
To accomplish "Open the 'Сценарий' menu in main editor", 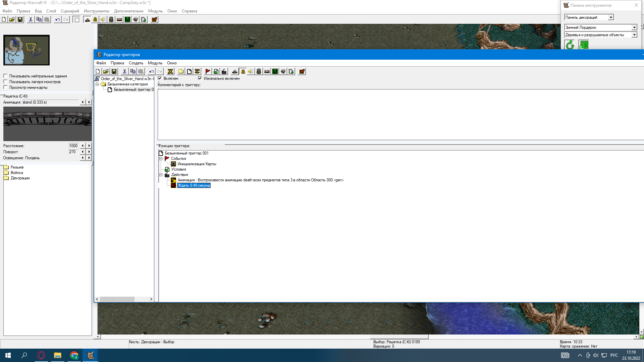I will [x=70, y=11].
